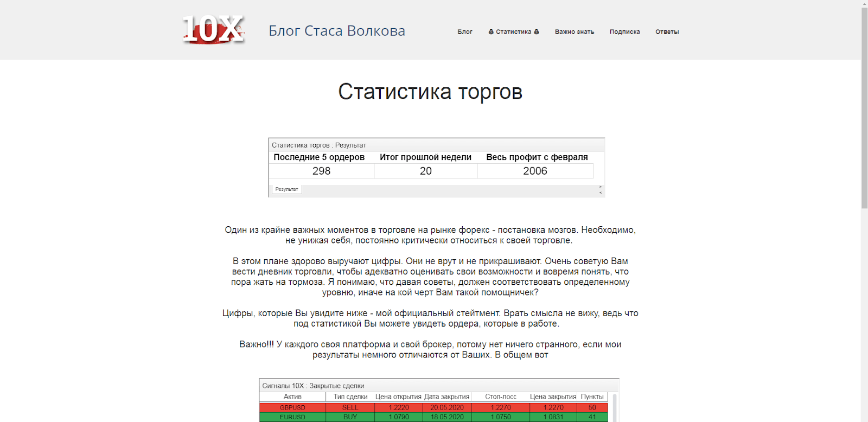Click the Цена открытия column header
The width and height of the screenshot is (868, 422).
[398, 397]
